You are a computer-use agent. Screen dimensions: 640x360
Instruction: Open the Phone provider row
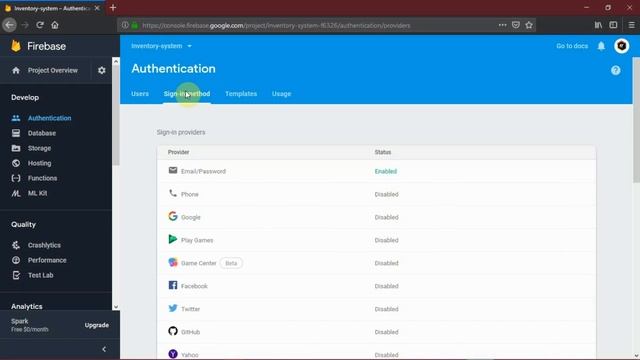pos(376,194)
